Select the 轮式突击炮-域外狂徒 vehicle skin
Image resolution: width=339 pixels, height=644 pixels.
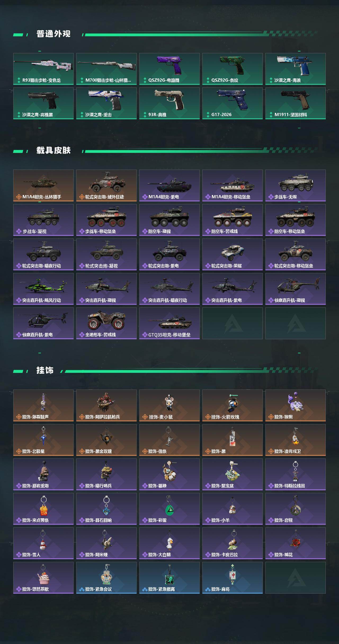click(x=106, y=186)
